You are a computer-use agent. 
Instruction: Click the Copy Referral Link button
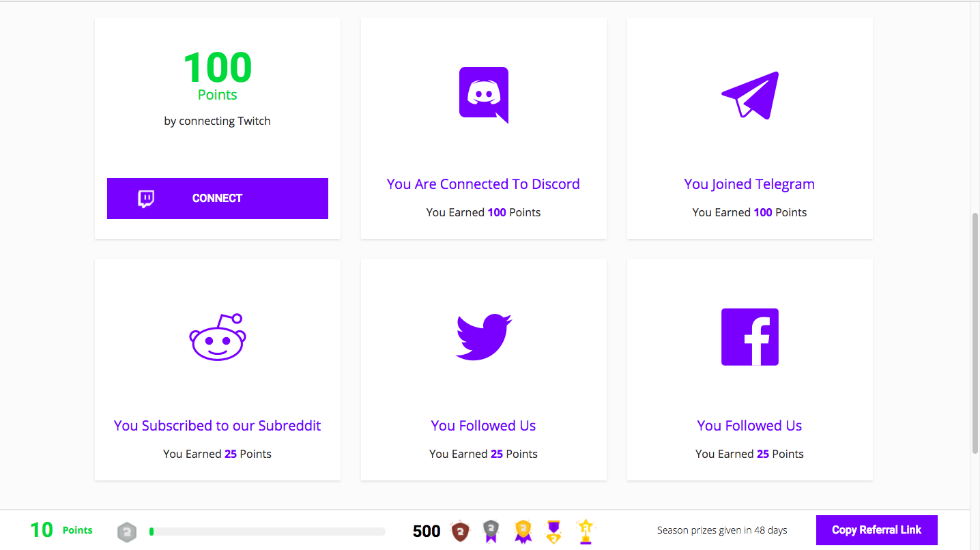(876, 530)
